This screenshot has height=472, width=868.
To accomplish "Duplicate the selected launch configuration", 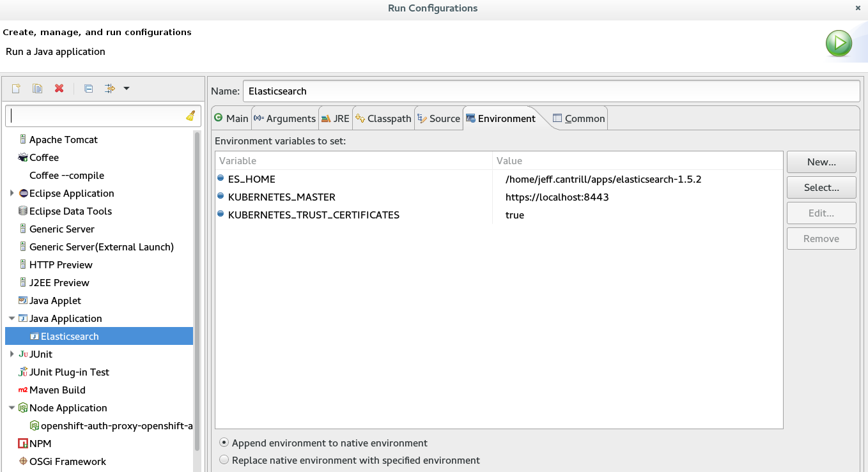I will point(38,89).
